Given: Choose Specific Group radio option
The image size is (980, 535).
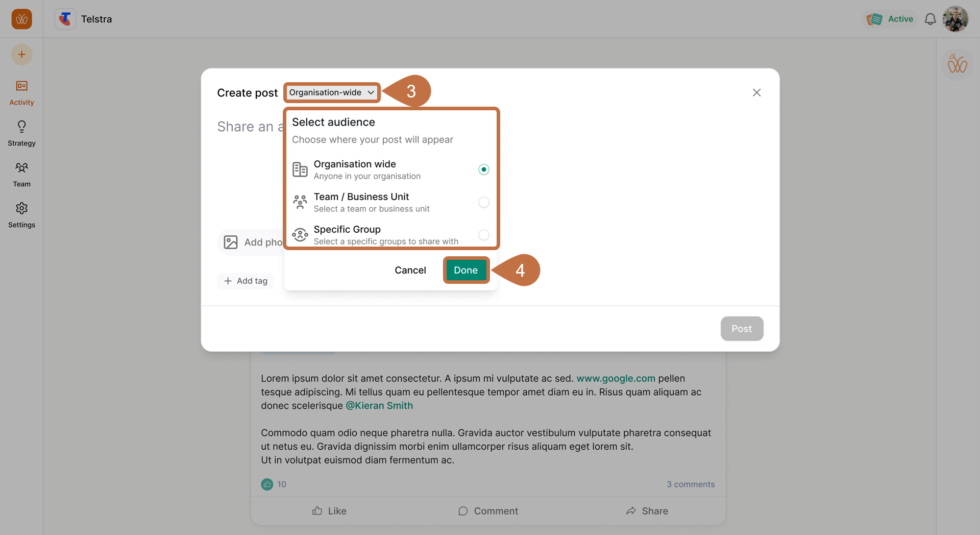Looking at the screenshot, I should pos(483,235).
